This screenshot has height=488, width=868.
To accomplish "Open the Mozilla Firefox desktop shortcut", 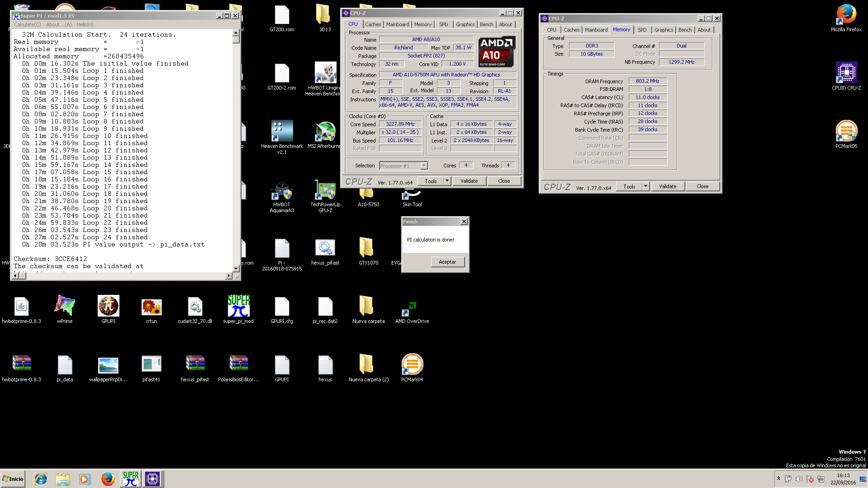I will [x=846, y=18].
